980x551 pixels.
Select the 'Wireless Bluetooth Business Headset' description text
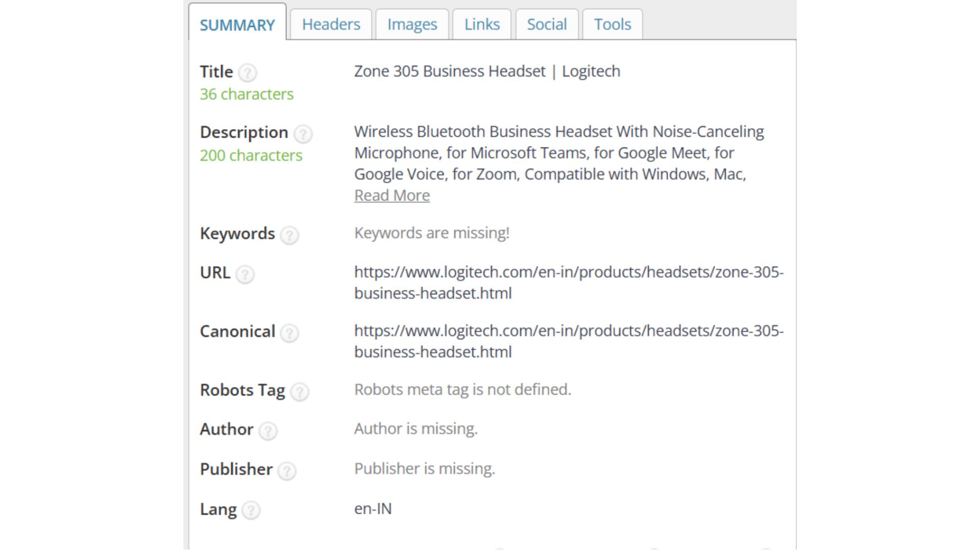tap(559, 153)
